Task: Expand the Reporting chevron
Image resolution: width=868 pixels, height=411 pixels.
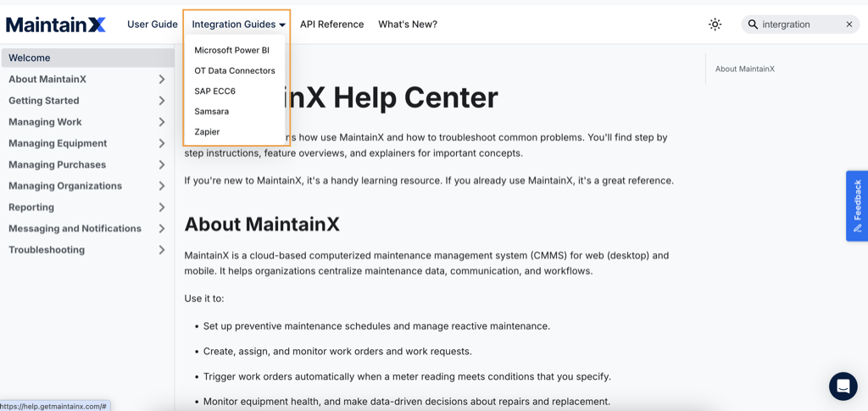Action: [162, 208]
